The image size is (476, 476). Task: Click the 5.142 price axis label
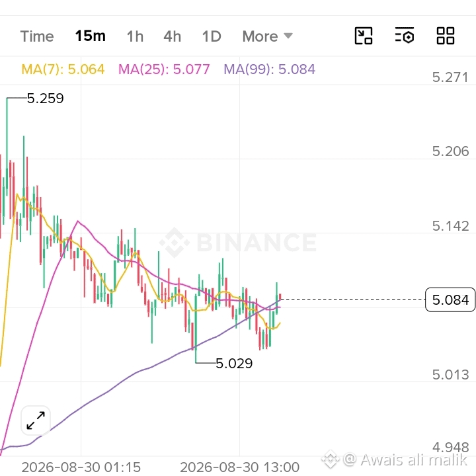point(450,226)
